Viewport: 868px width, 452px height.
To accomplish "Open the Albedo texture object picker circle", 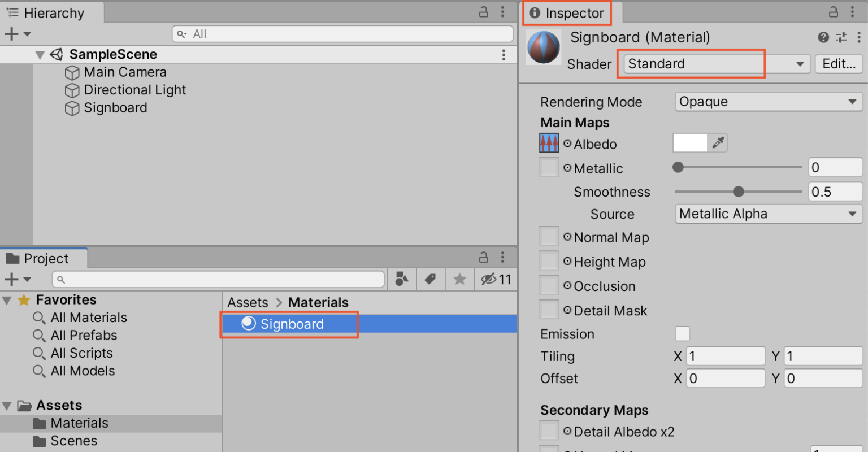I will 567,144.
